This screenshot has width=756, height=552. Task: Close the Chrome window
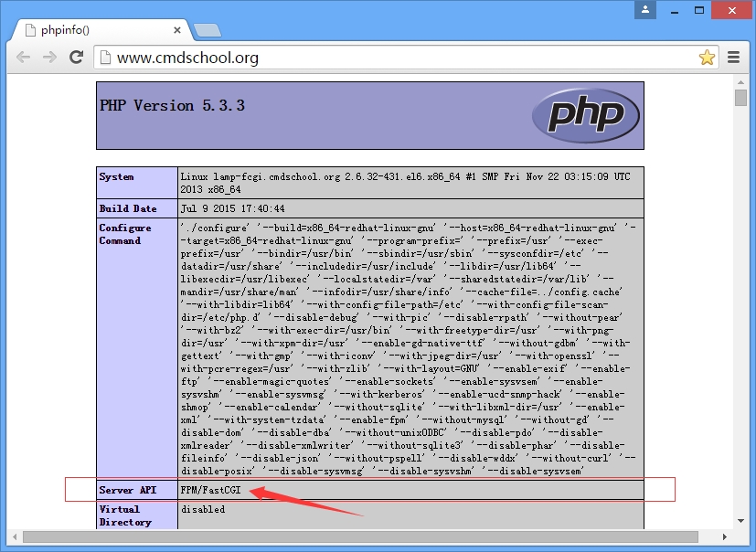click(x=732, y=10)
